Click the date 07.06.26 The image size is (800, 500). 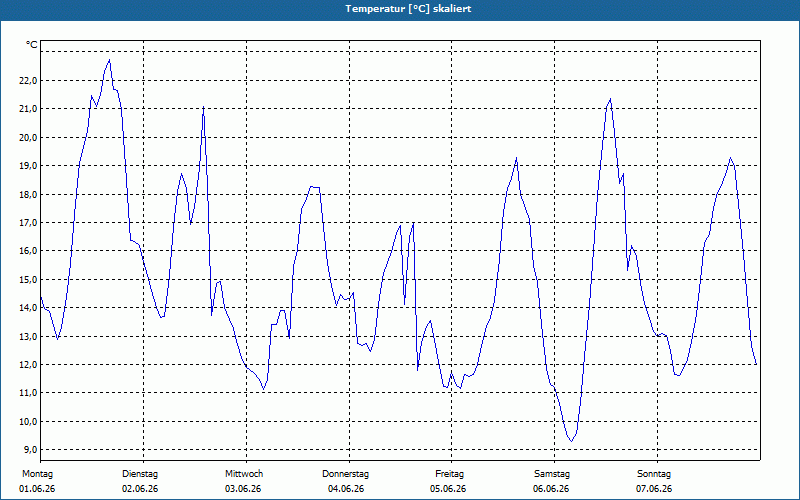654,489
